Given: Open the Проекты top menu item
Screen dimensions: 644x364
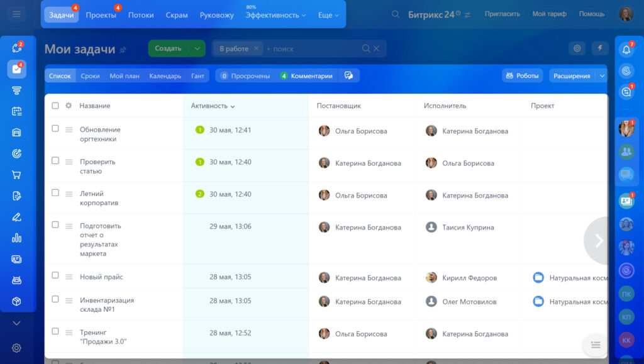Looking at the screenshot, I should click(101, 15).
